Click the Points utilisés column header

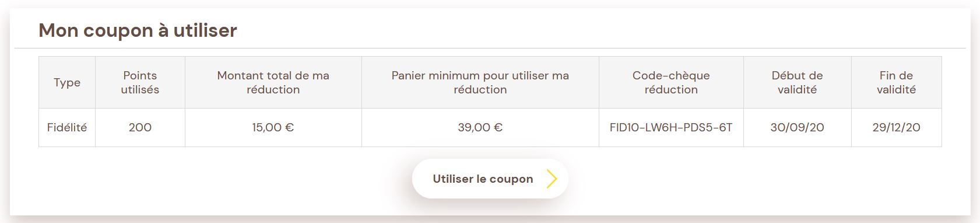(x=140, y=82)
